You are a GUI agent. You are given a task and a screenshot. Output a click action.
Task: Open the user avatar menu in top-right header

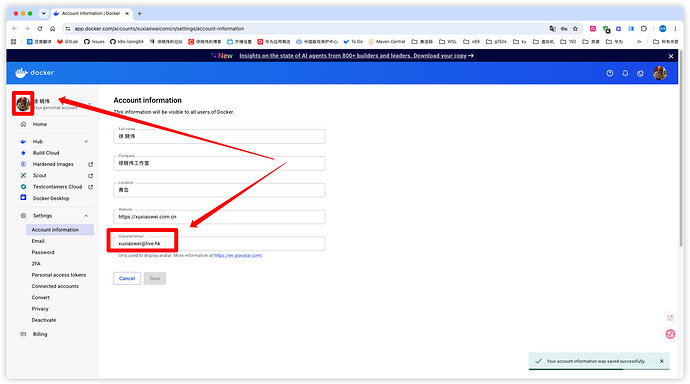[660, 73]
